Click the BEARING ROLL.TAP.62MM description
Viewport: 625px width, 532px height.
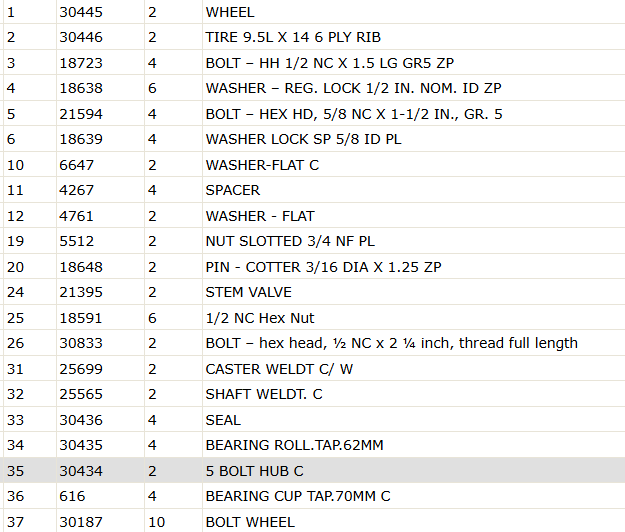(294, 445)
